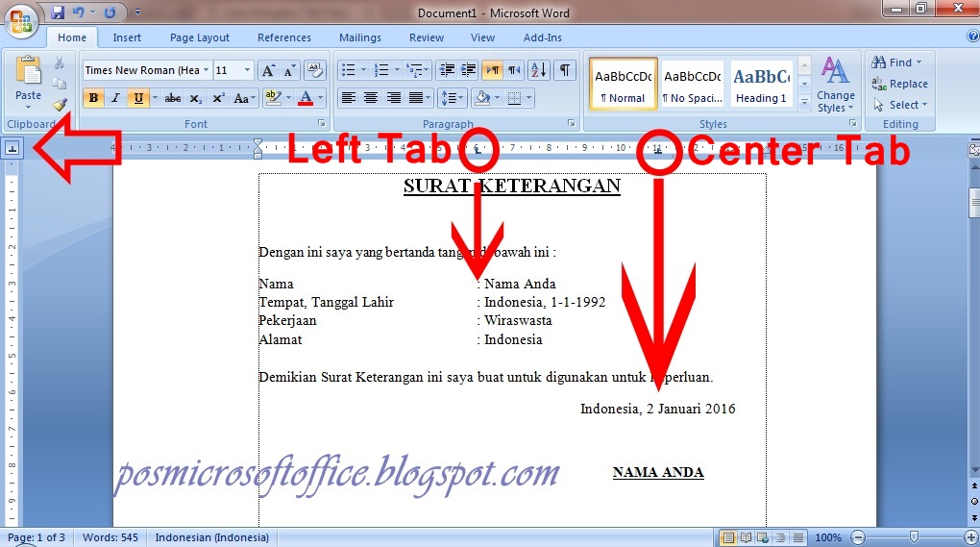The width and height of the screenshot is (980, 547).
Task: Toggle Italic formatting
Action: coord(115,98)
